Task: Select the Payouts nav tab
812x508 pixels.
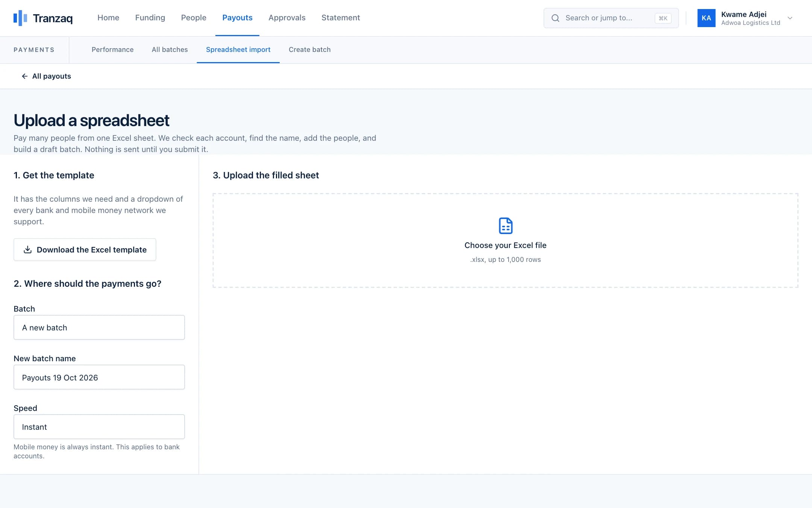Action: tap(237, 18)
